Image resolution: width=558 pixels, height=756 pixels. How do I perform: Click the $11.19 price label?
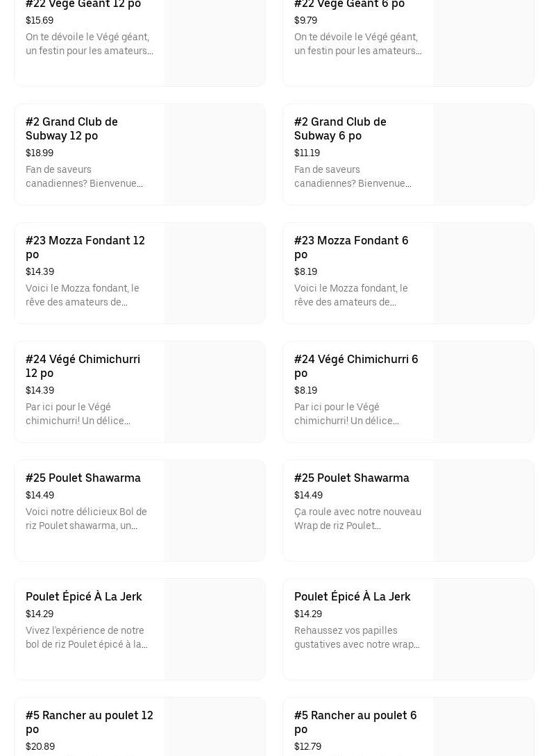tap(307, 153)
